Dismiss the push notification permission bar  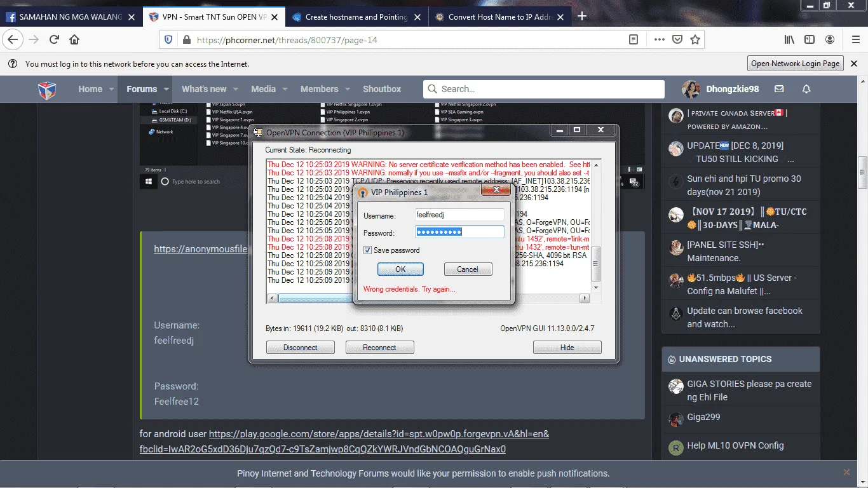coord(846,472)
